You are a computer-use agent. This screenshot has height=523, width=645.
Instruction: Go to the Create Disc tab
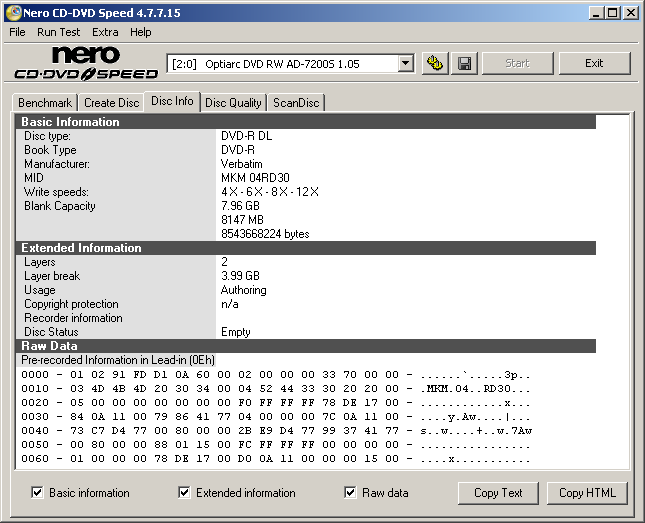coord(111,103)
